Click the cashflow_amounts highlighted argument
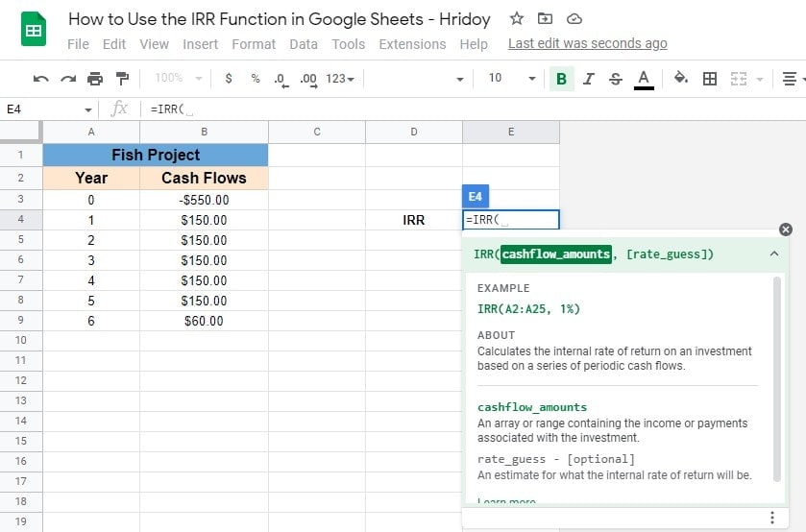806x532 pixels. (x=556, y=254)
